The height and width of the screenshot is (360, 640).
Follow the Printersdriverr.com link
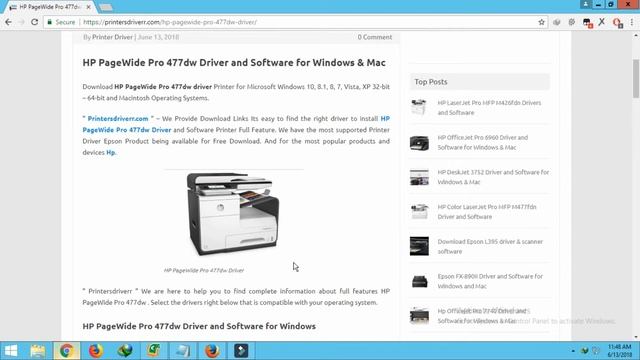[118, 118]
